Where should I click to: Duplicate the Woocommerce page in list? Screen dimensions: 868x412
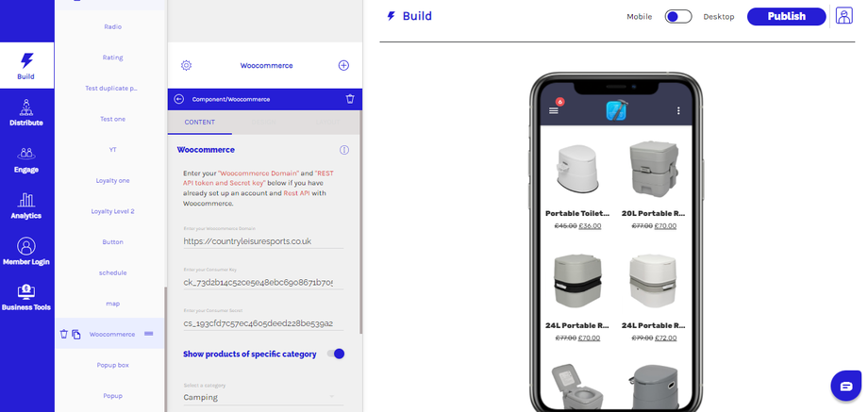tap(76, 334)
